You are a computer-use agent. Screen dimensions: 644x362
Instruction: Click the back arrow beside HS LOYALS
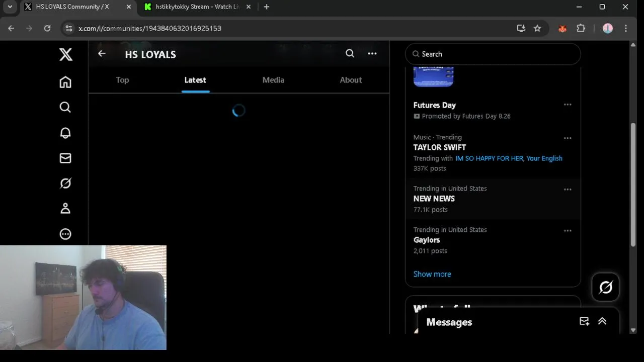point(102,54)
